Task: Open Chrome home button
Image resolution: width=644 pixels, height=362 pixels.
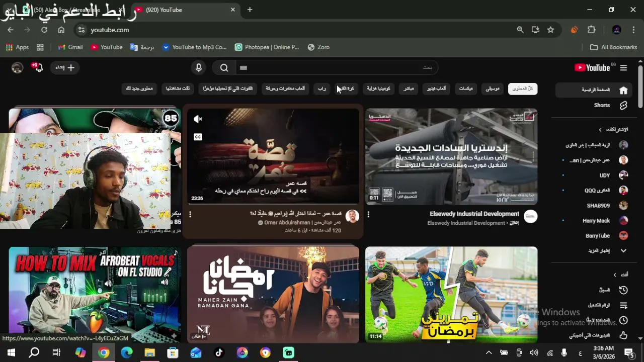Action: tap(61, 30)
